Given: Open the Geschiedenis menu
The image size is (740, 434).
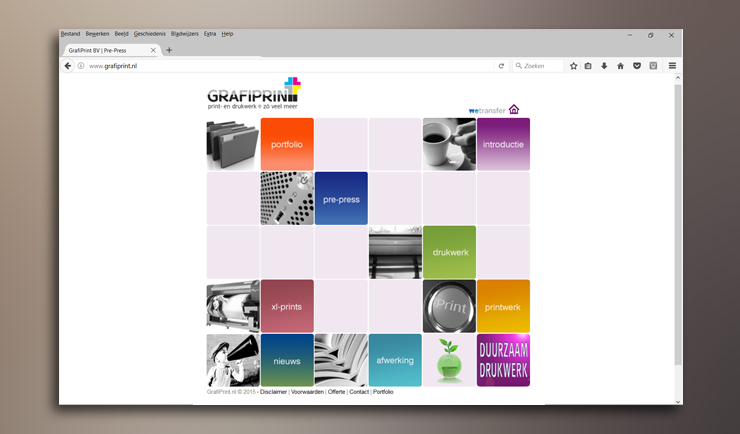Looking at the screenshot, I should coord(150,34).
